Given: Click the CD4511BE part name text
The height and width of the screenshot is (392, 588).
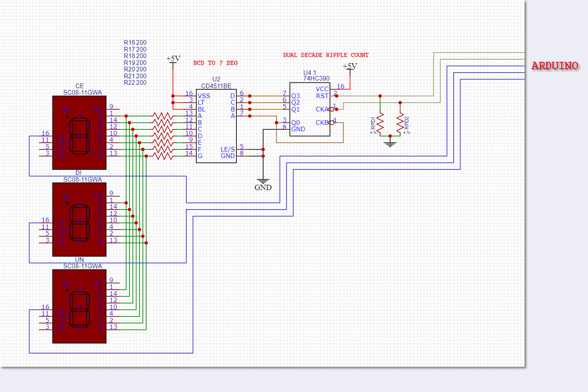Looking at the screenshot, I should pos(216,86).
